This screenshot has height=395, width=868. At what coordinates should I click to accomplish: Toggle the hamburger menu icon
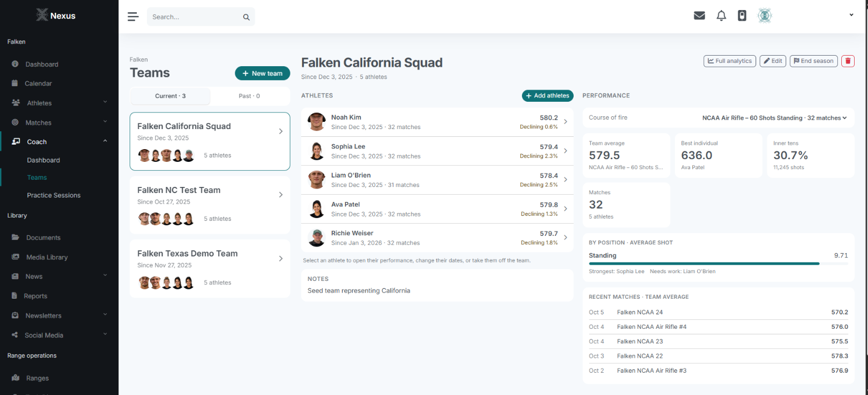click(x=133, y=17)
